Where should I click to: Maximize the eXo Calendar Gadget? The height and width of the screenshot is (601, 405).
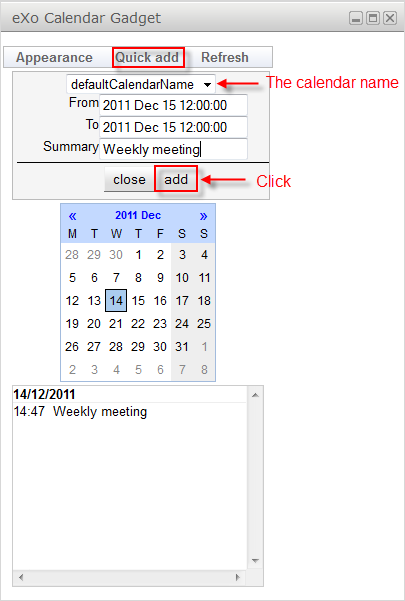point(373,18)
